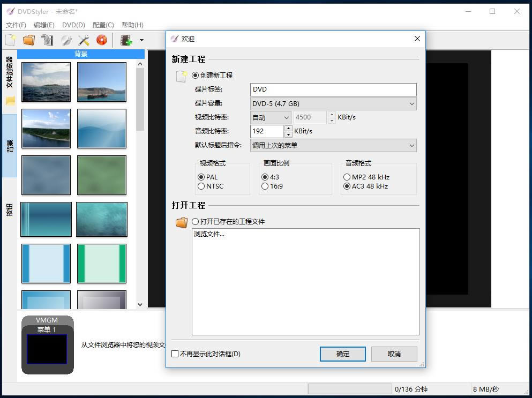This screenshot has width=532, height=398.
Task: Click the disc usage progress bar
Action: click(x=350, y=389)
